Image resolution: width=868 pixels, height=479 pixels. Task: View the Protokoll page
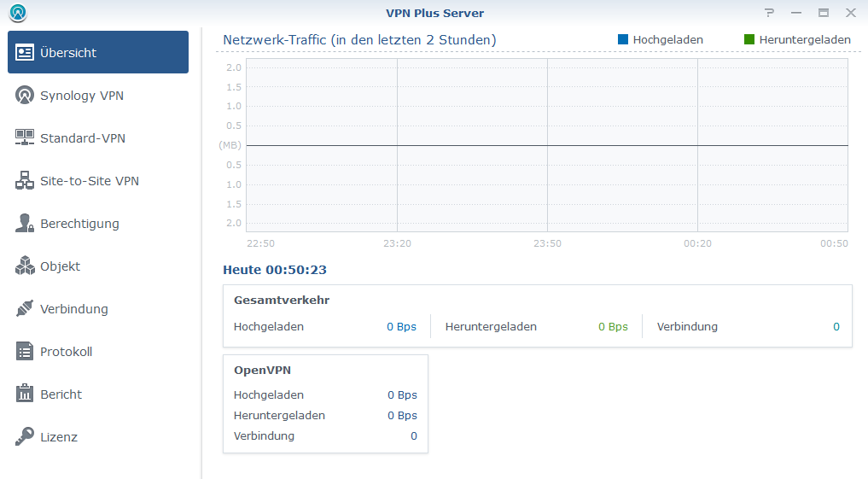tap(98, 351)
